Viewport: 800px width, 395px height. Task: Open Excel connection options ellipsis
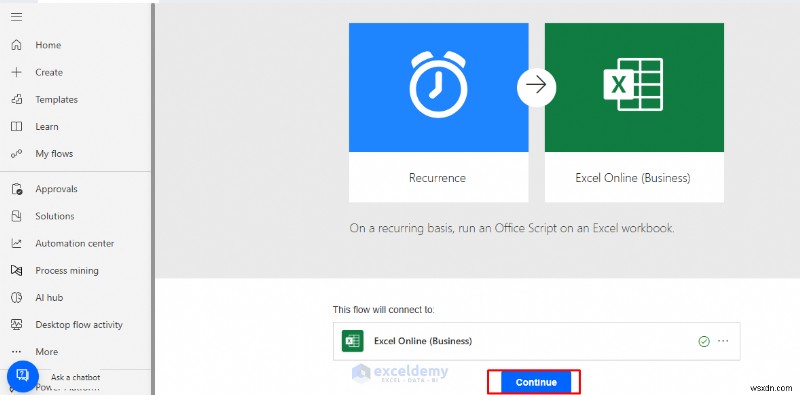click(723, 341)
